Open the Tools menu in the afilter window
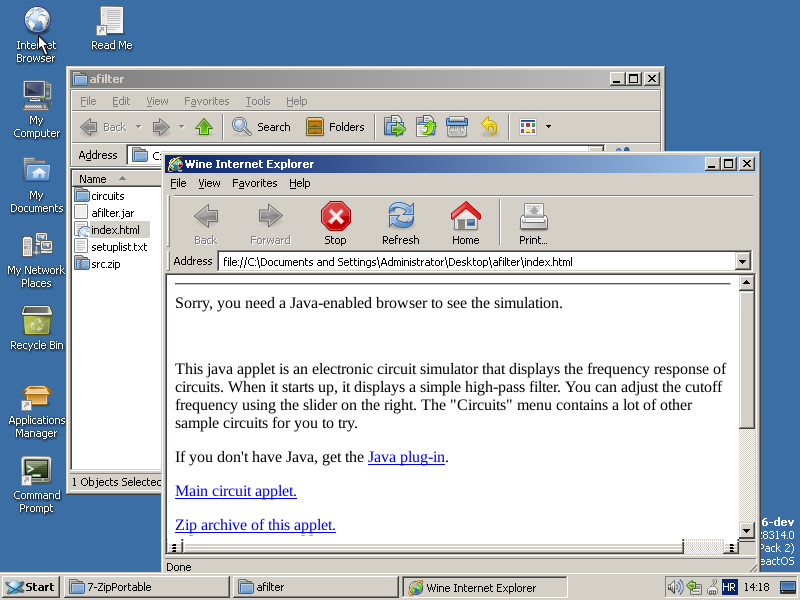This screenshot has height=600, width=800. click(258, 101)
